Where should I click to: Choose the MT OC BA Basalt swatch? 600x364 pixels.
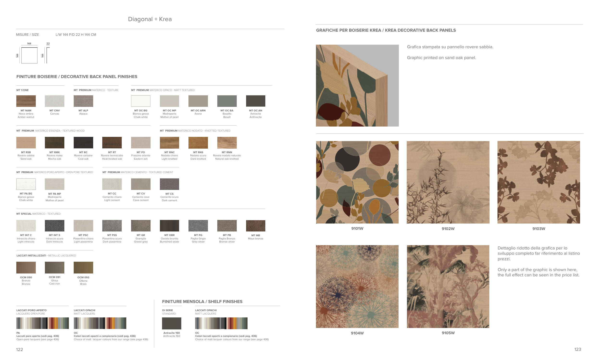coord(227,101)
